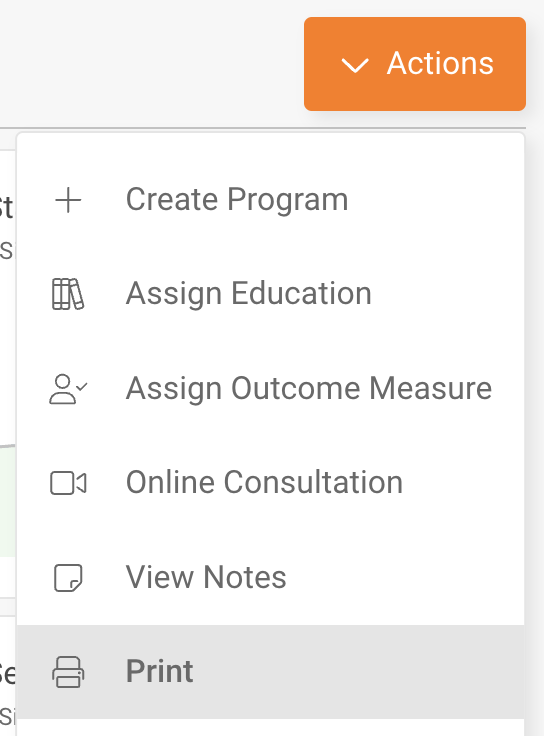Click the books icon for Assign Education
The height and width of the screenshot is (736, 544).
68,294
